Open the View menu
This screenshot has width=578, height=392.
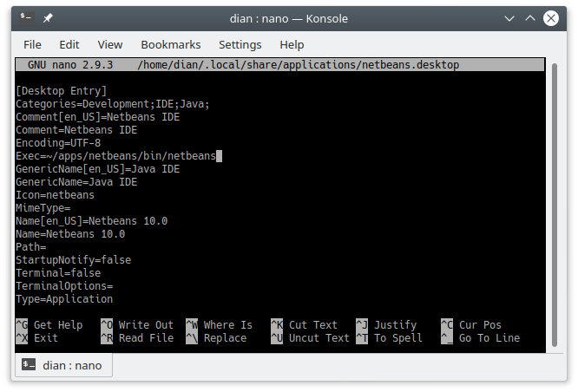point(110,44)
